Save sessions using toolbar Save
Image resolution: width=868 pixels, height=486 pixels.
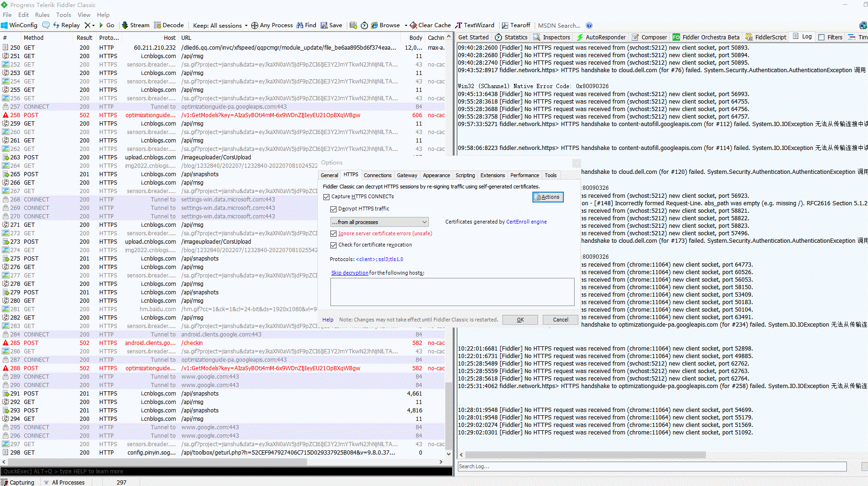pos(331,25)
